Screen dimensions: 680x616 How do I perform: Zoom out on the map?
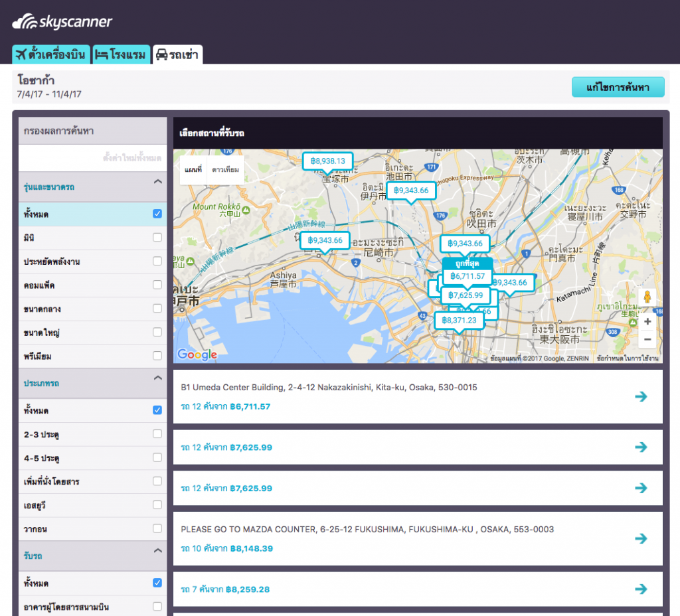(x=647, y=339)
